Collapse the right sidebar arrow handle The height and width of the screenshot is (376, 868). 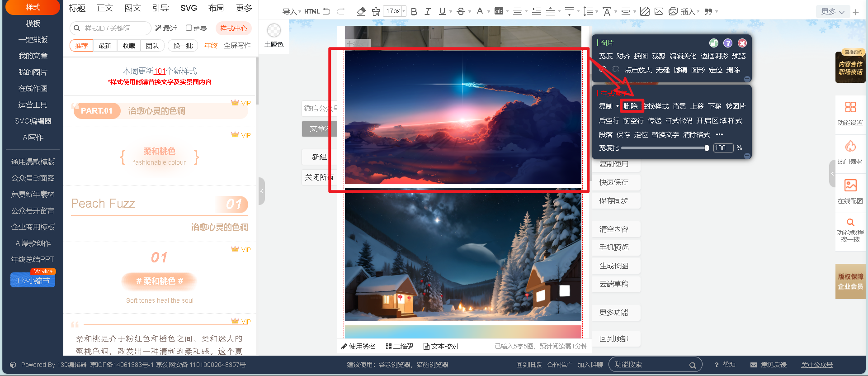[832, 173]
